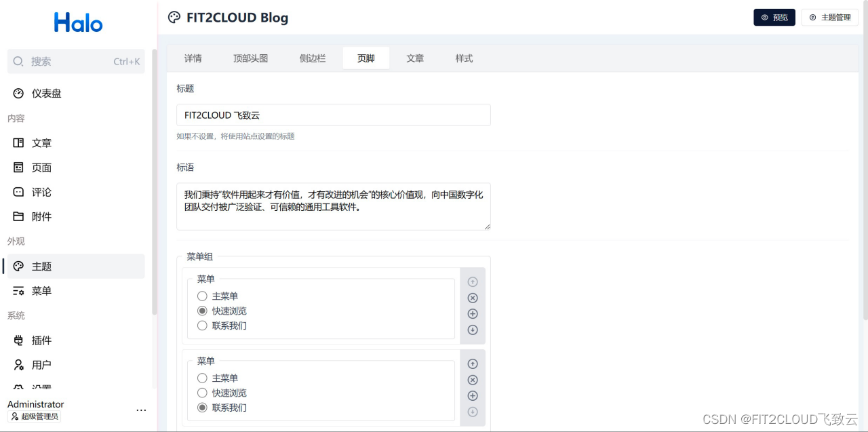Click the 标语 slogan textarea
Viewport: 868px width, 432px height.
pyautogui.click(x=334, y=206)
